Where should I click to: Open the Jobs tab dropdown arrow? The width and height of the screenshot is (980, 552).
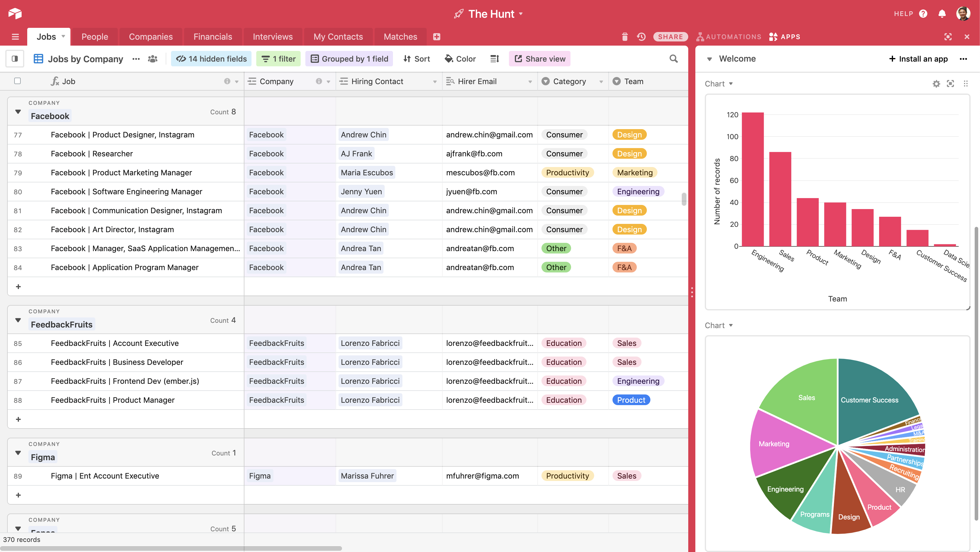[x=63, y=36]
